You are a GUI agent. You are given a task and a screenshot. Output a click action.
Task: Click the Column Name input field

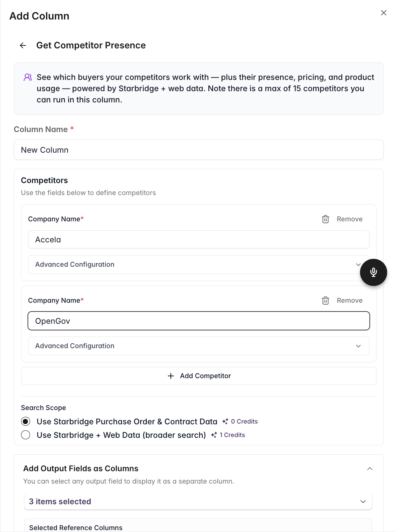[x=199, y=150]
